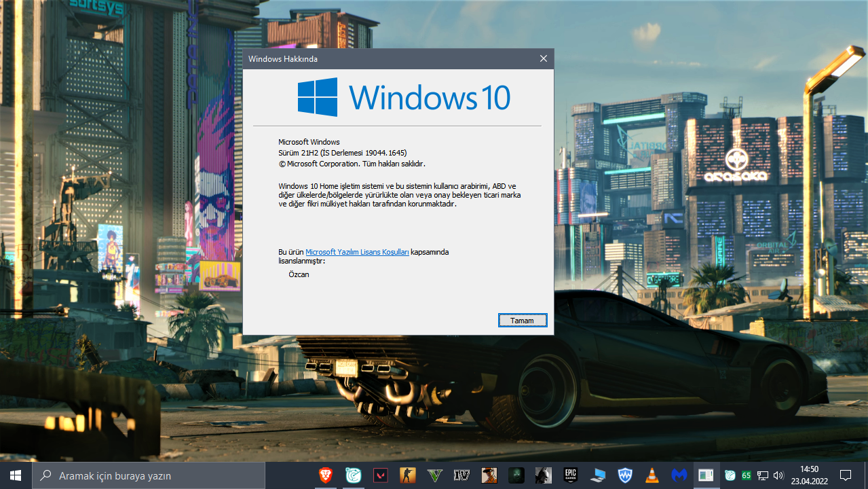
Task: Click the green 65 tray icon
Action: (x=747, y=475)
